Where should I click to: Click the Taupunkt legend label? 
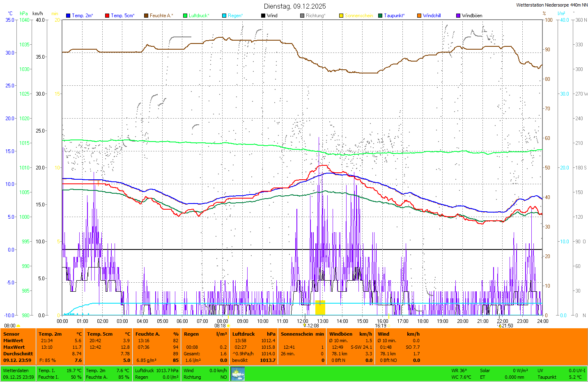pyautogui.click(x=394, y=16)
